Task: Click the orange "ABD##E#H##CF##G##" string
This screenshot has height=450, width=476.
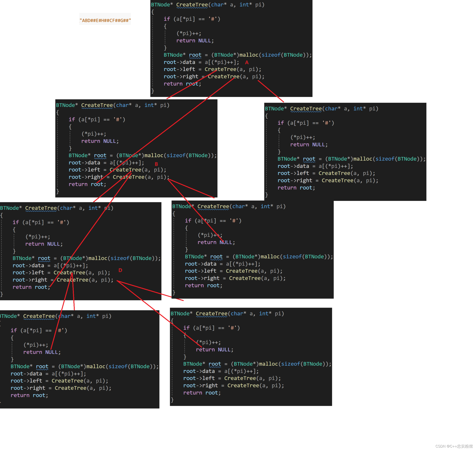Action: pyautogui.click(x=105, y=20)
